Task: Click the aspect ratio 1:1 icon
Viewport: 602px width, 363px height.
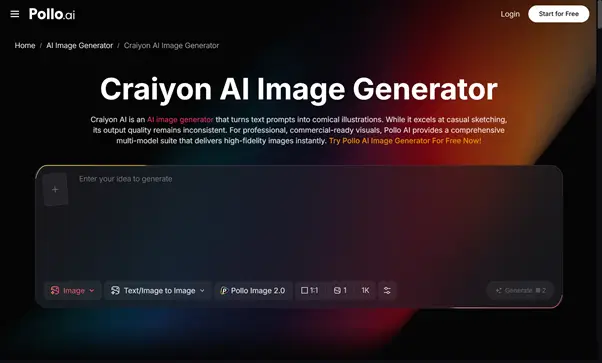Action: pos(304,290)
